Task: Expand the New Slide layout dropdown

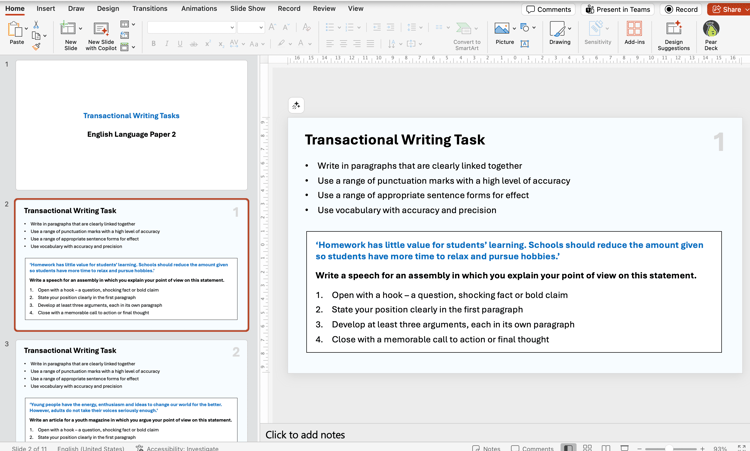Action: [81, 28]
